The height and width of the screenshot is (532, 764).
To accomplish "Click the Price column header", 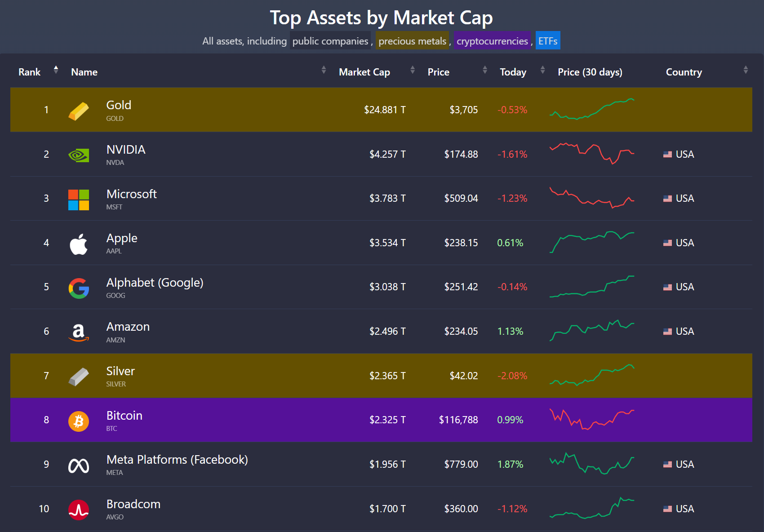I will click(438, 72).
